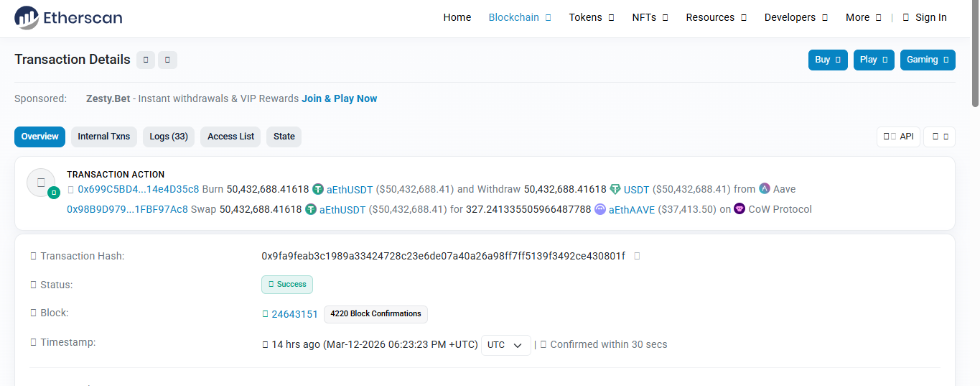Image resolution: width=980 pixels, height=386 pixels.
Task: Click the Success status badge
Action: 287,285
